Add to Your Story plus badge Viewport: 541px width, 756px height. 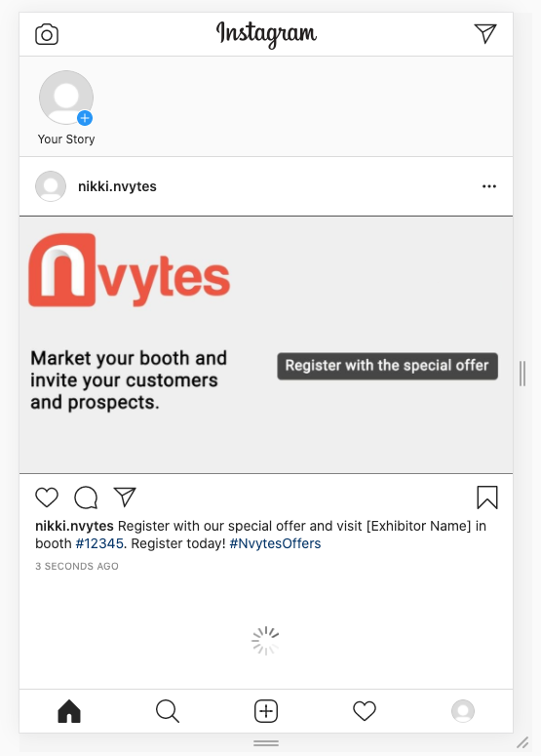point(85,118)
